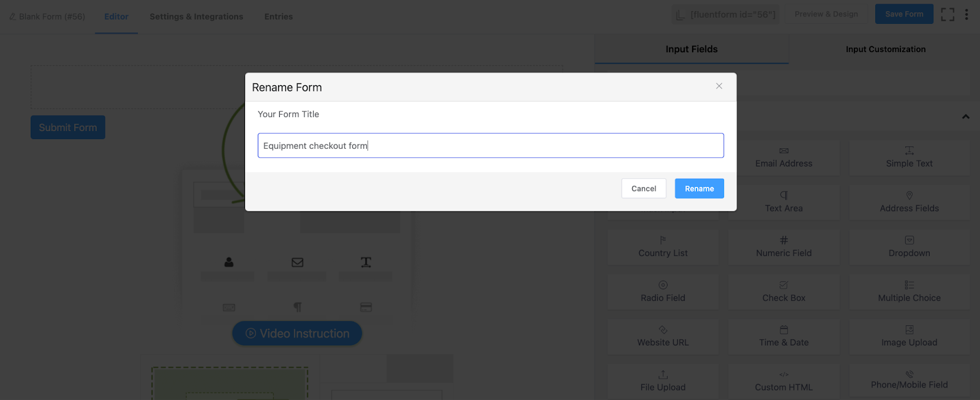Add the Numeric Field input
The image size is (980, 400).
(783, 247)
